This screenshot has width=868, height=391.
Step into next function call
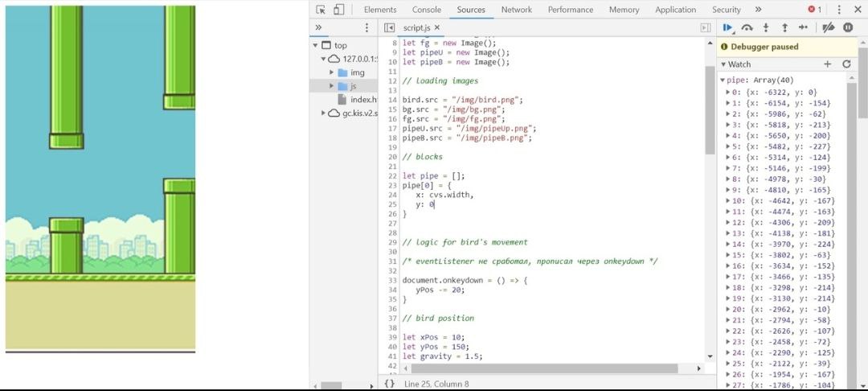tap(766, 27)
